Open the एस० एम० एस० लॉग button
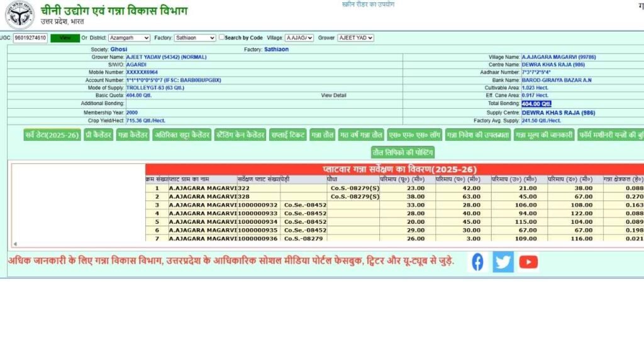644x362 pixels. click(413, 134)
